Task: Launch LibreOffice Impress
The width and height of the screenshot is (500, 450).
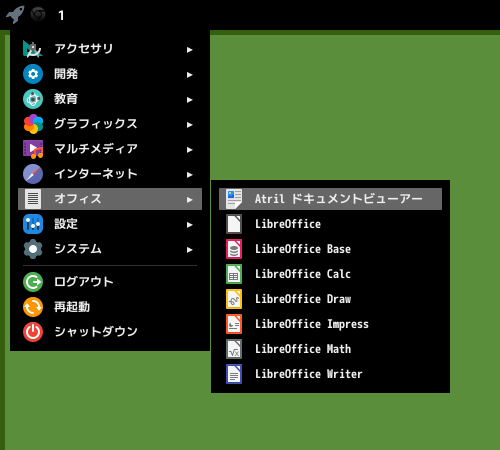Action: tap(330, 324)
